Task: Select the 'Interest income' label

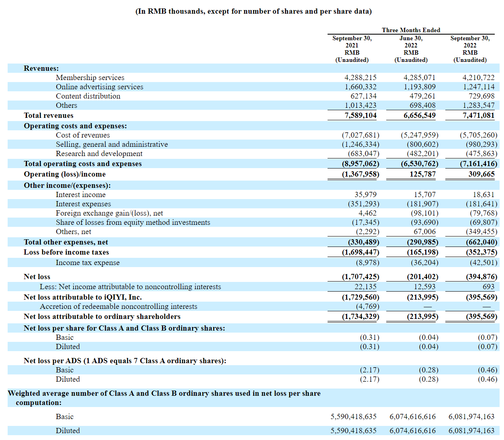Action: (81, 195)
